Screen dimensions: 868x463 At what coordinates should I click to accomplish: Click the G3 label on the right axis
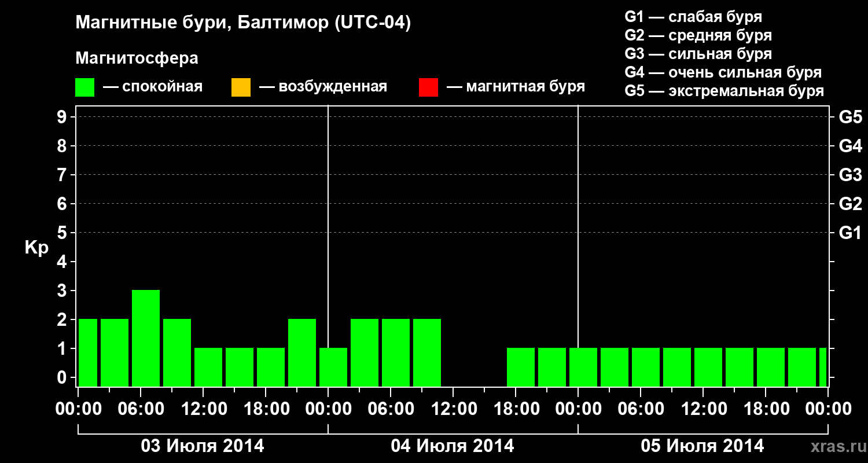point(850,175)
